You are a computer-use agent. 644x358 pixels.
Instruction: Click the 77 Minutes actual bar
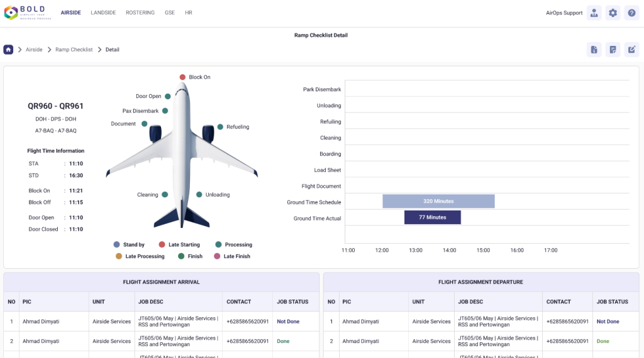click(432, 217)
